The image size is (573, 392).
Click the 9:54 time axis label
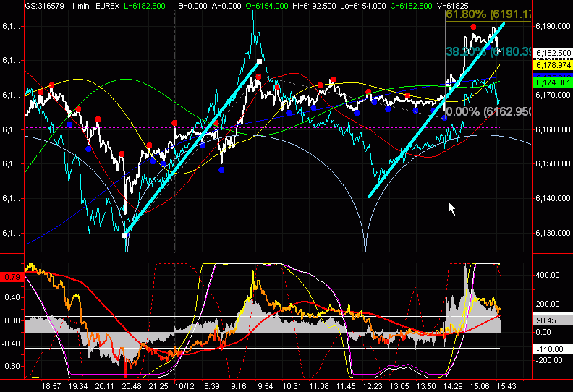coord(265,386)
